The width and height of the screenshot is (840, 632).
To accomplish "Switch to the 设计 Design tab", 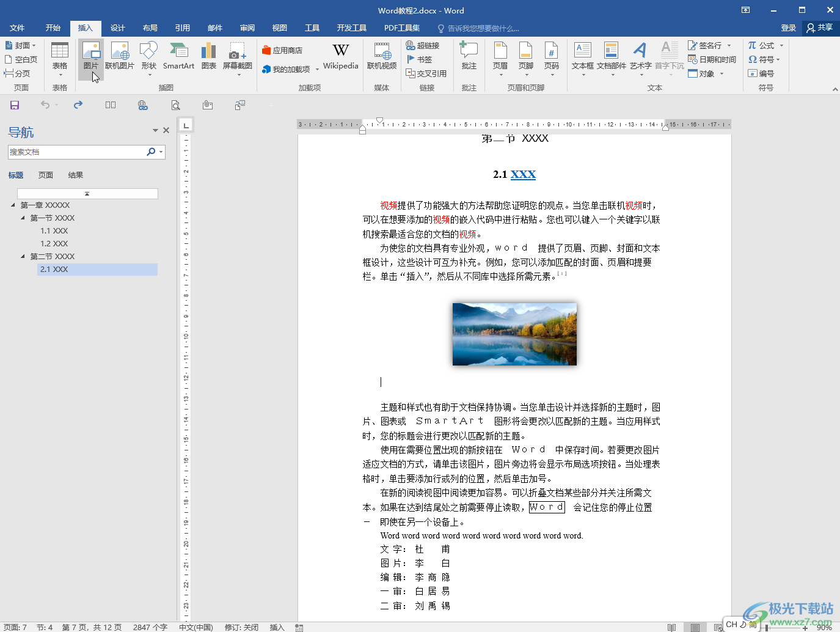I will point(118,28).
